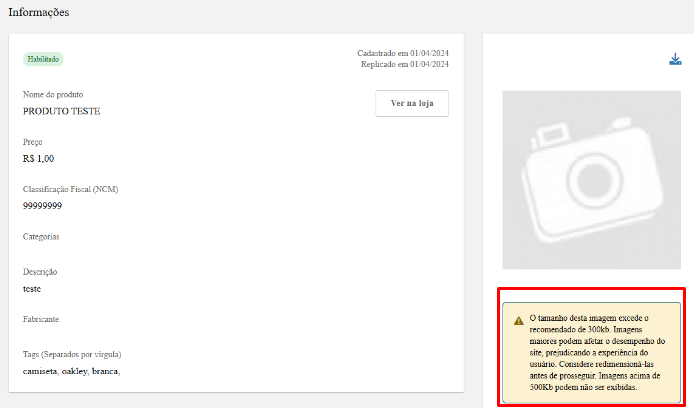Click the R$ 1,00 price value
The height and width of the screenshot is (408, 694).
[39, 159]
